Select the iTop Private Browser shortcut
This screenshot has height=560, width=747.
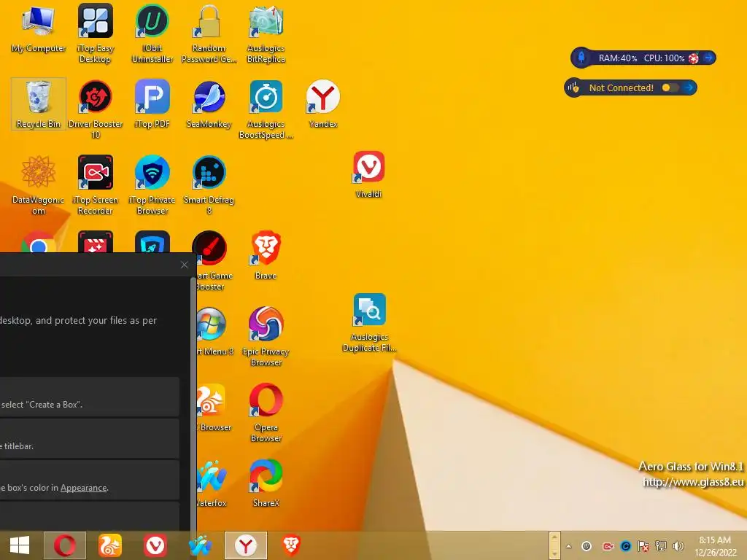[152, 184]
